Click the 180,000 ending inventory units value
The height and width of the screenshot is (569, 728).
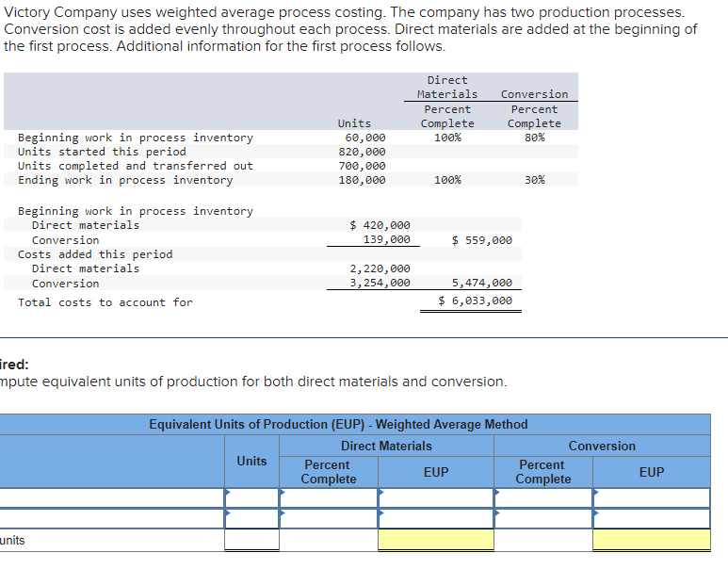363,180
